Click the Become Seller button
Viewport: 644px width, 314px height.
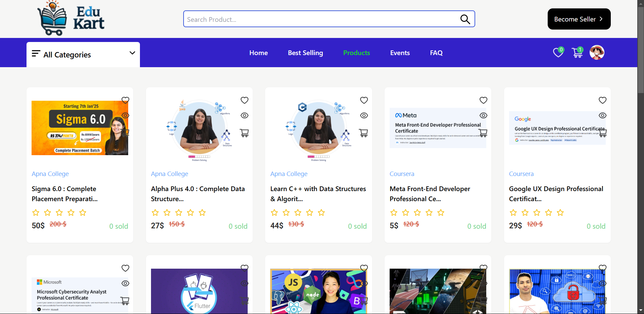pos(579,19)
